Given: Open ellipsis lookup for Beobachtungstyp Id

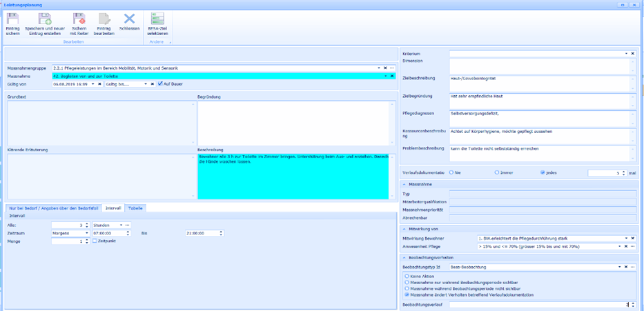Looking at the screenshot, I should pyautogui.click(x=632, y=265).
